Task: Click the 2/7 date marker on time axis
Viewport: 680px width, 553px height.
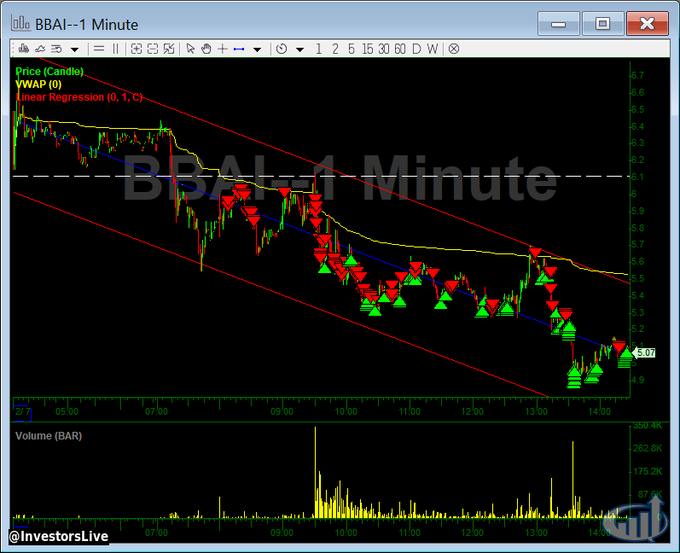Action: 23,412
